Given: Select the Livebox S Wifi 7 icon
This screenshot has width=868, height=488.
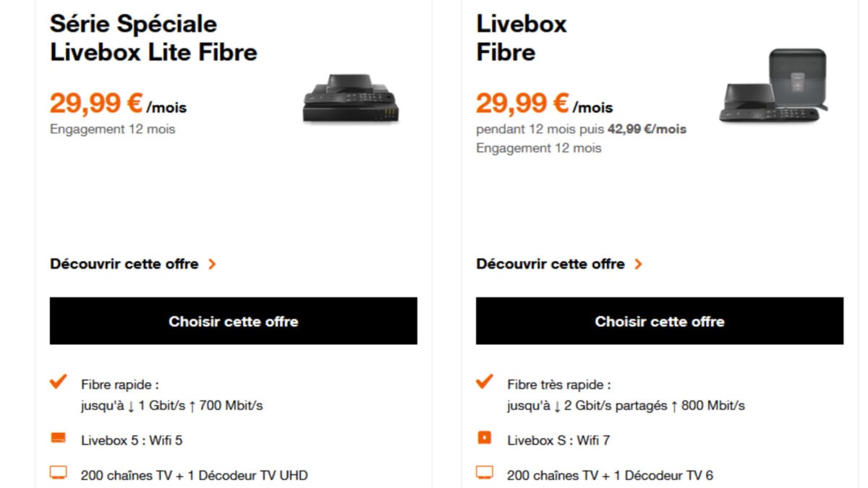Looking at the screenshot, I should point(484,437).
